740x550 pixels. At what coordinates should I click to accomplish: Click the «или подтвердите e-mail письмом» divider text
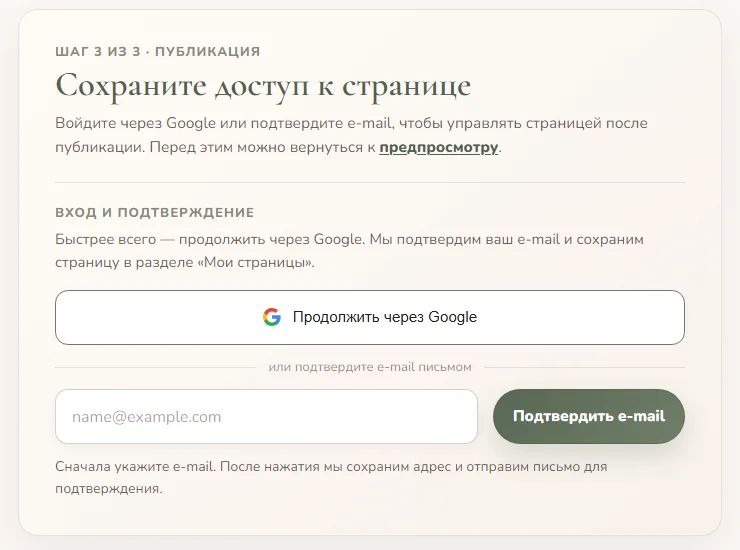(x=370, y=367)
